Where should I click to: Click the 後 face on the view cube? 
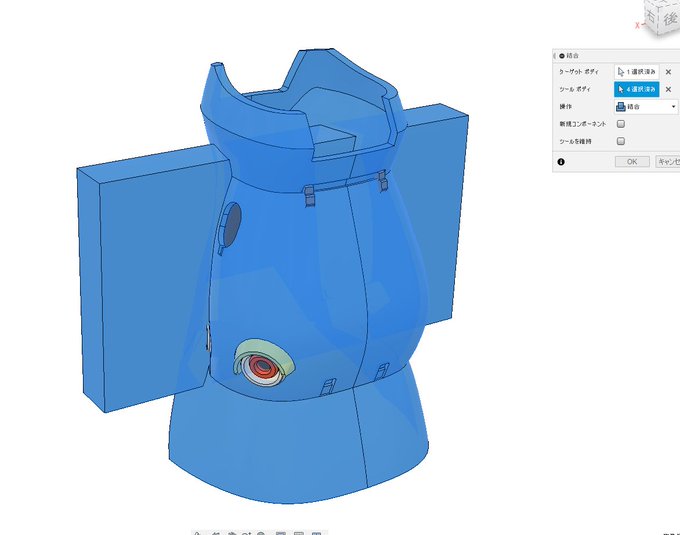(x=669, y=20)
